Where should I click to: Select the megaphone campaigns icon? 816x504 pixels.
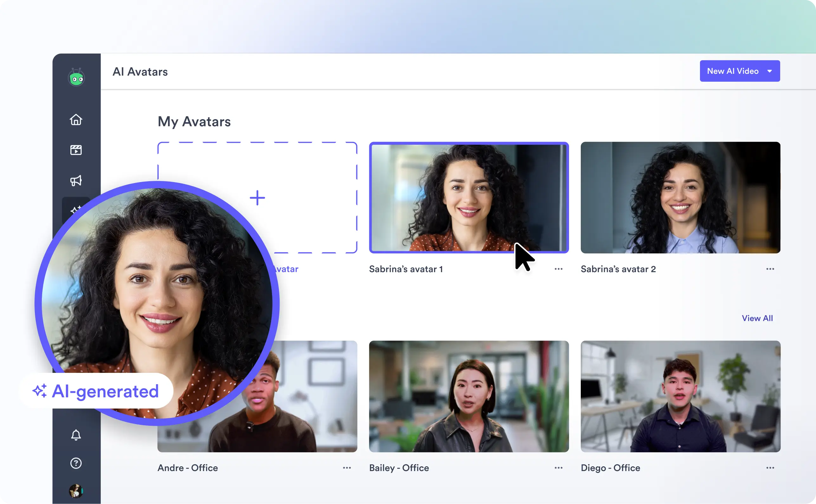(76, 180)
